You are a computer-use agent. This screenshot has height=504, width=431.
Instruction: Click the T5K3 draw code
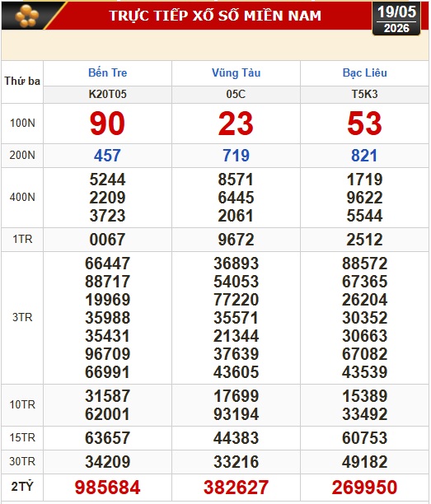[x=365, y=94]
